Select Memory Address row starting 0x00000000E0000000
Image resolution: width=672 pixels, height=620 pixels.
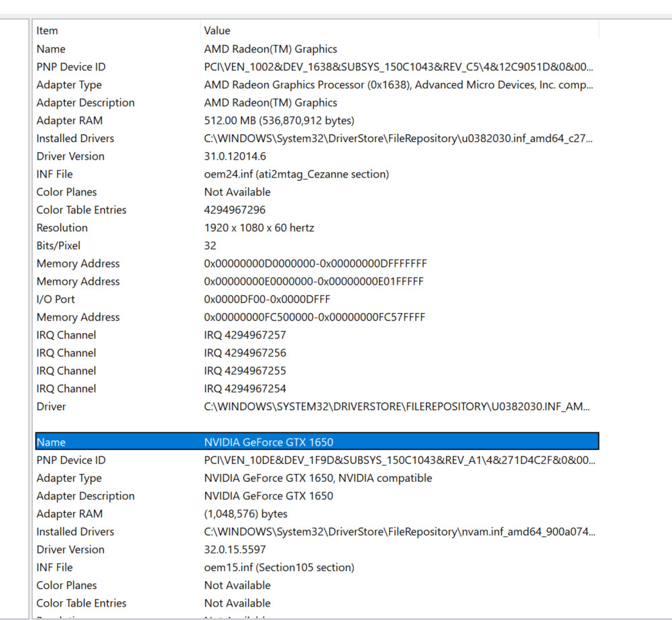[317, 282]
